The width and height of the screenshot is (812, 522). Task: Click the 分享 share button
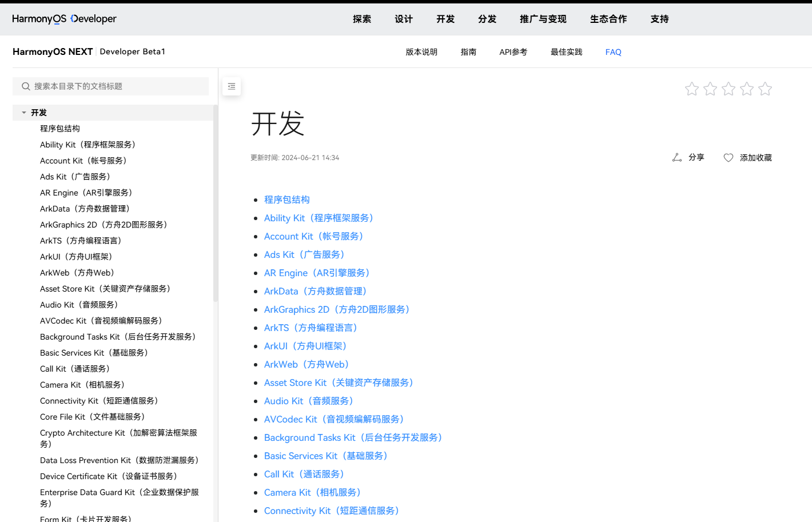click(x=688, y=157)
